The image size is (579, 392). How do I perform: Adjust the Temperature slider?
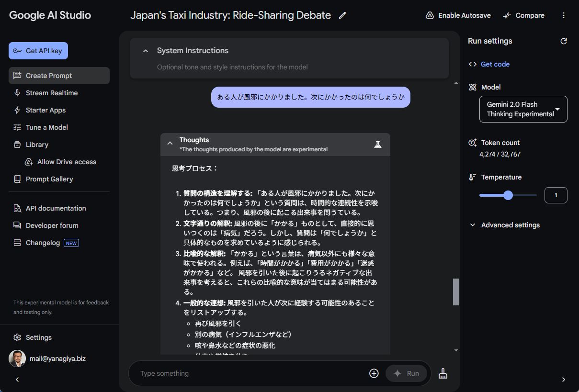tap(508, 195)
